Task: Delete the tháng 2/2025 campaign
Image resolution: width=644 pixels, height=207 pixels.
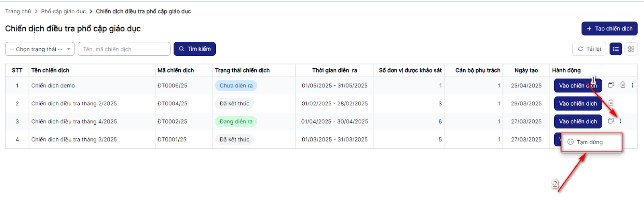Action: click(611, 103)
